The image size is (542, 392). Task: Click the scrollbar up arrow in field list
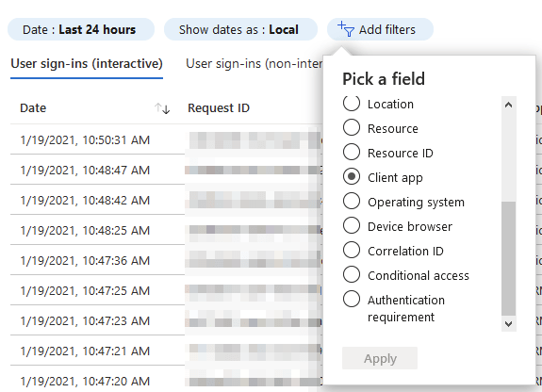click(508, 105)
